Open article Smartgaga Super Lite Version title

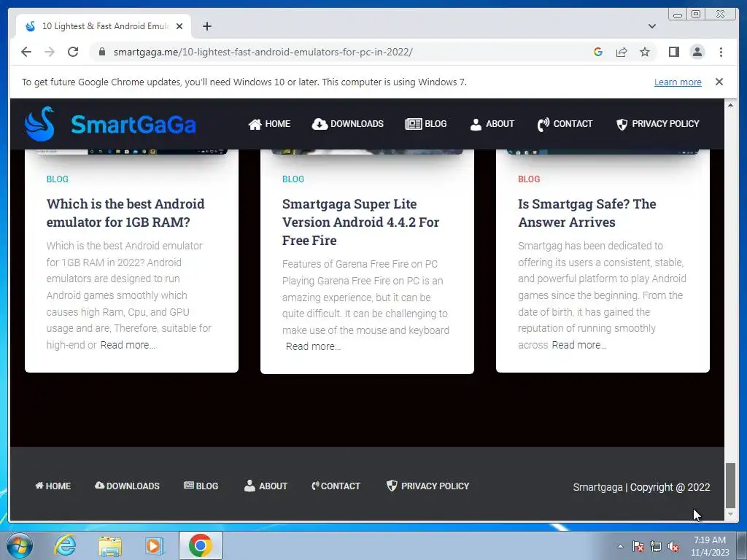(x=360, y=222)
